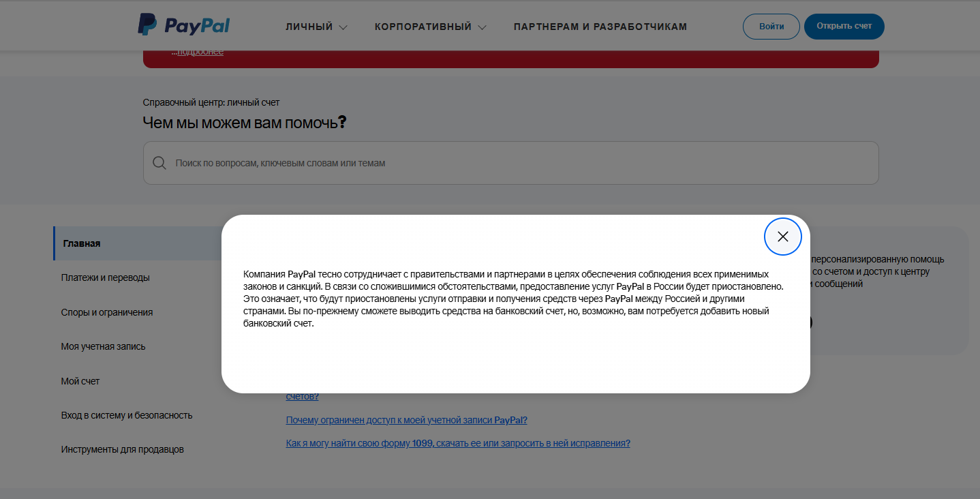Expand the ЛИЧНЫЙ menu

316,27
